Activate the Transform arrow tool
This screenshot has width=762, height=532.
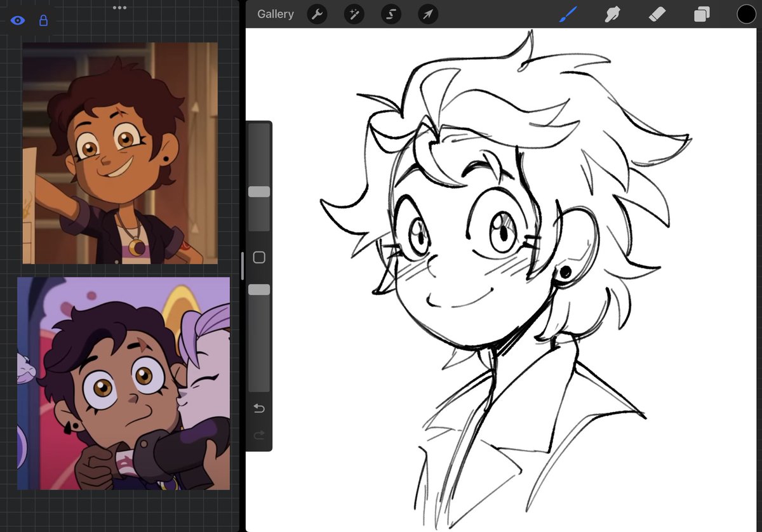coord(428,14)
